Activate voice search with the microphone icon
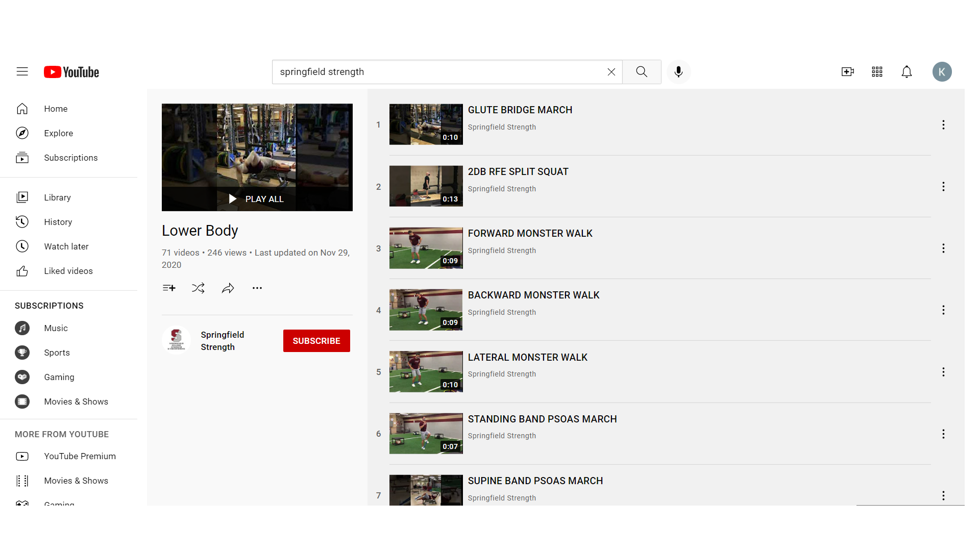This screenshot has width=980, height=551. coord(678,71)
